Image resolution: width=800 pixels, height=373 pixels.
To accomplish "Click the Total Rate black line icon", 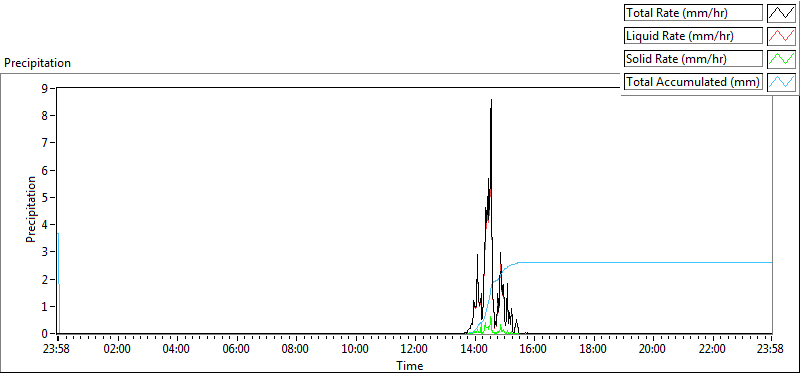I will (x=781, y=12).
